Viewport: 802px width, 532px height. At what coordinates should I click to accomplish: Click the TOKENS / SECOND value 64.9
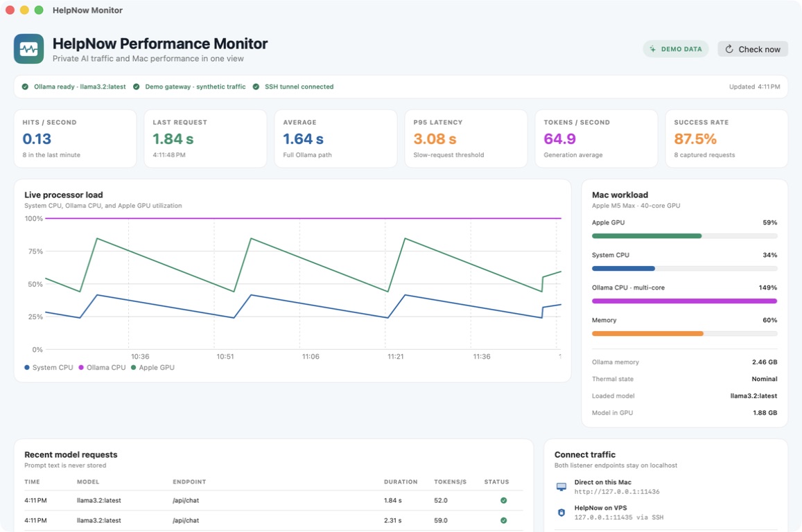click(x=559, y=139)
